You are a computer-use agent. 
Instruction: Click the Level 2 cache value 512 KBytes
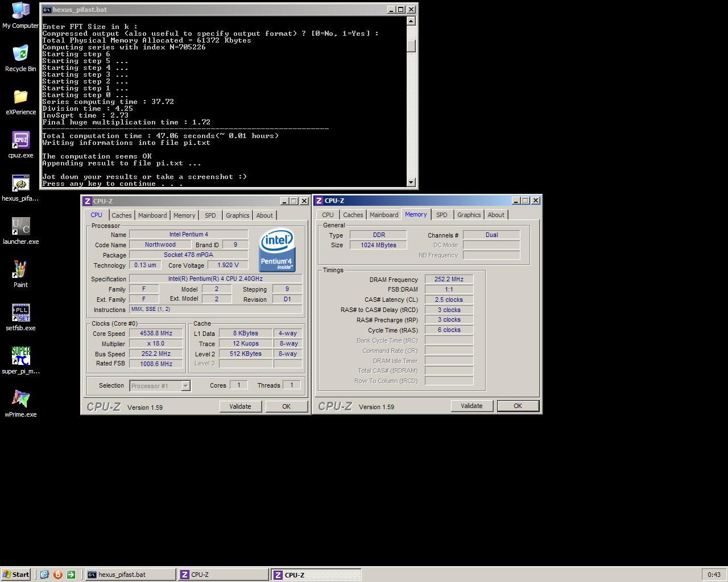pos(245,354)
